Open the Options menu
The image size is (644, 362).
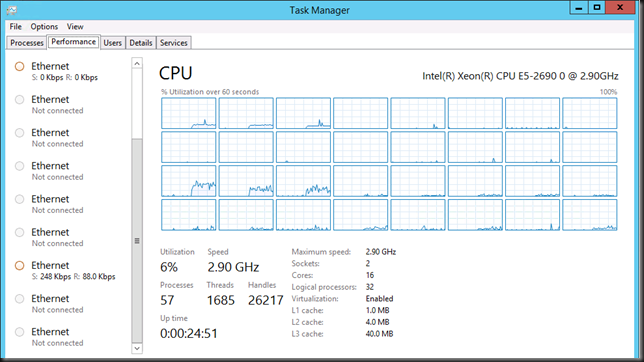pyautogui.click(x=44, y=27)
